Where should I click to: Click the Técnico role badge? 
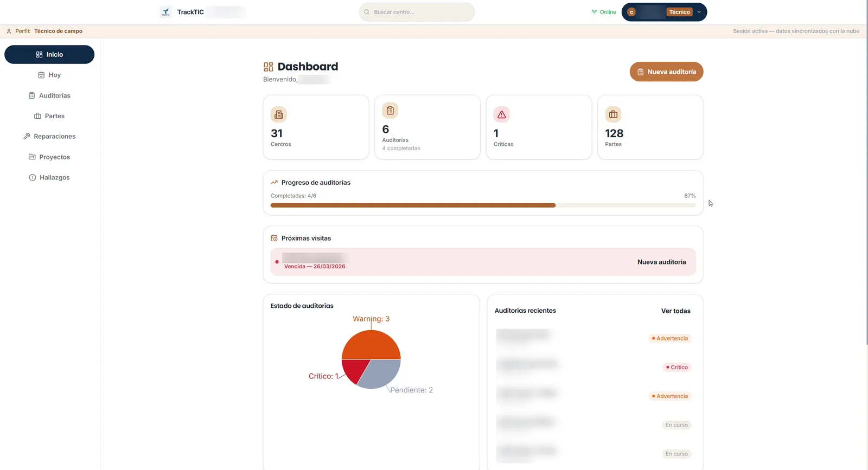679,12
